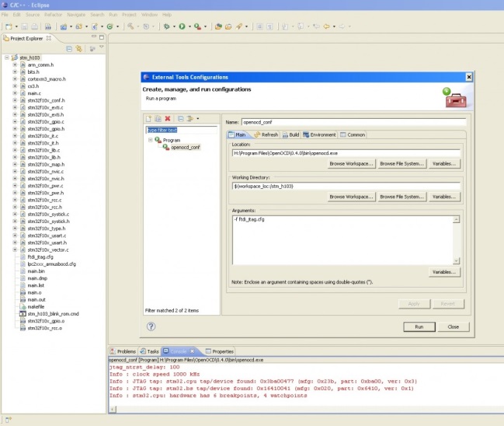Collapse the stm_h103 project node

point(6,58)
